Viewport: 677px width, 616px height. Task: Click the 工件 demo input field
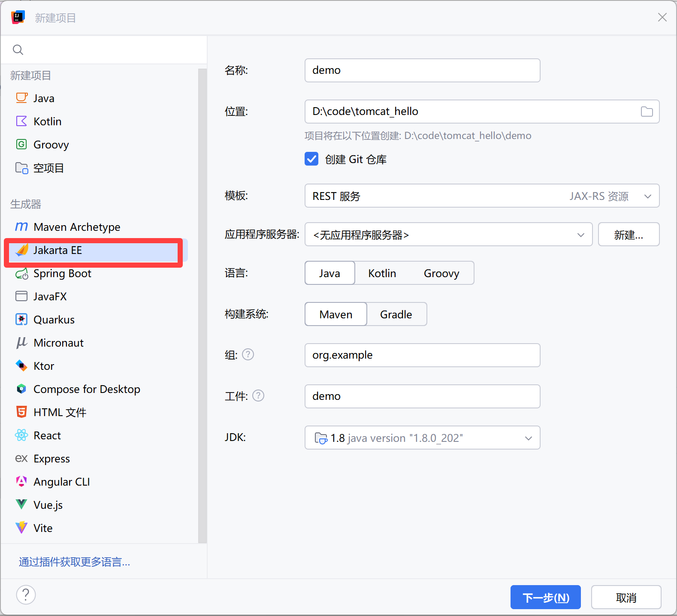click(422, 396)
